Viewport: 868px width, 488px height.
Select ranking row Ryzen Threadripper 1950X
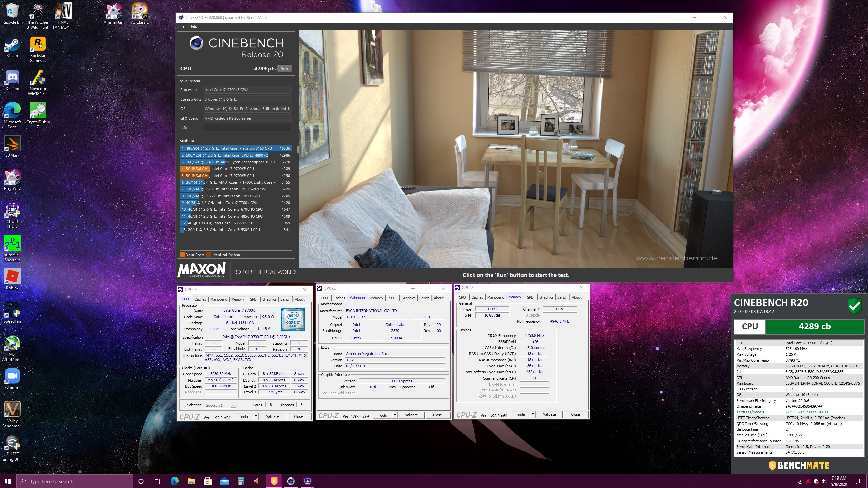coord(236,162)
